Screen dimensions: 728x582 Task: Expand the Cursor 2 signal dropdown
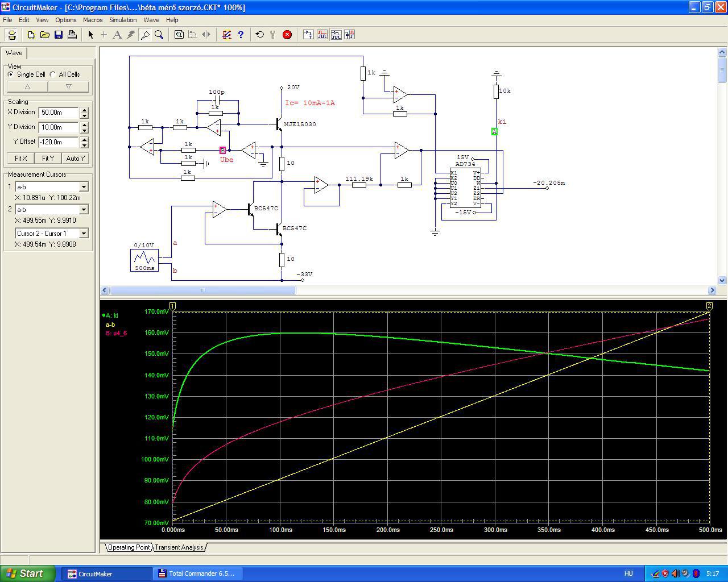(x=84, y=210)
